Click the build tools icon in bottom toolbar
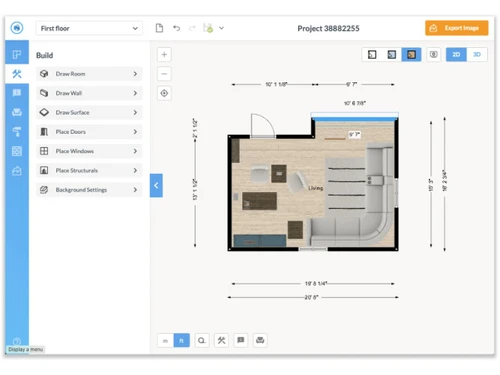The image size is (500, 375). coord(221,340)
